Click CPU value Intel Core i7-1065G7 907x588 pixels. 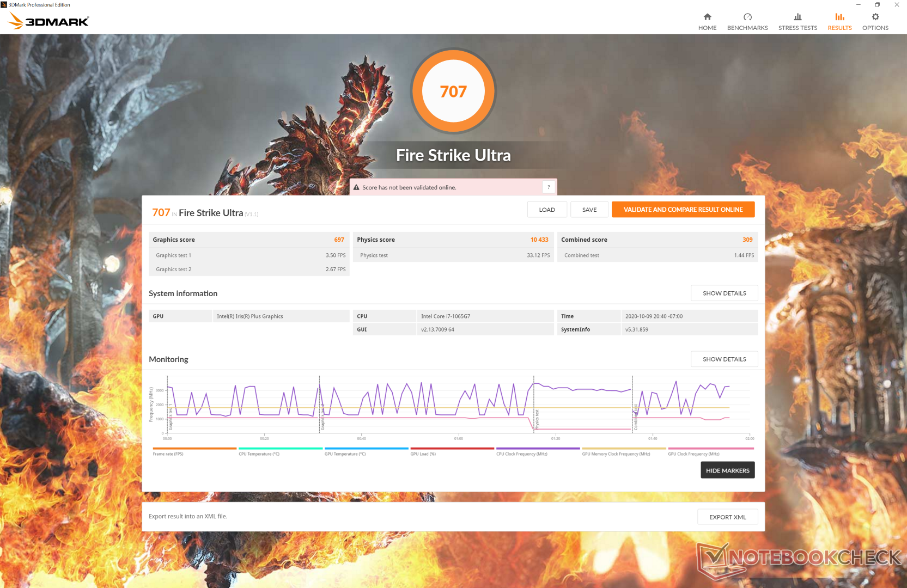click(x=446, y=316)
